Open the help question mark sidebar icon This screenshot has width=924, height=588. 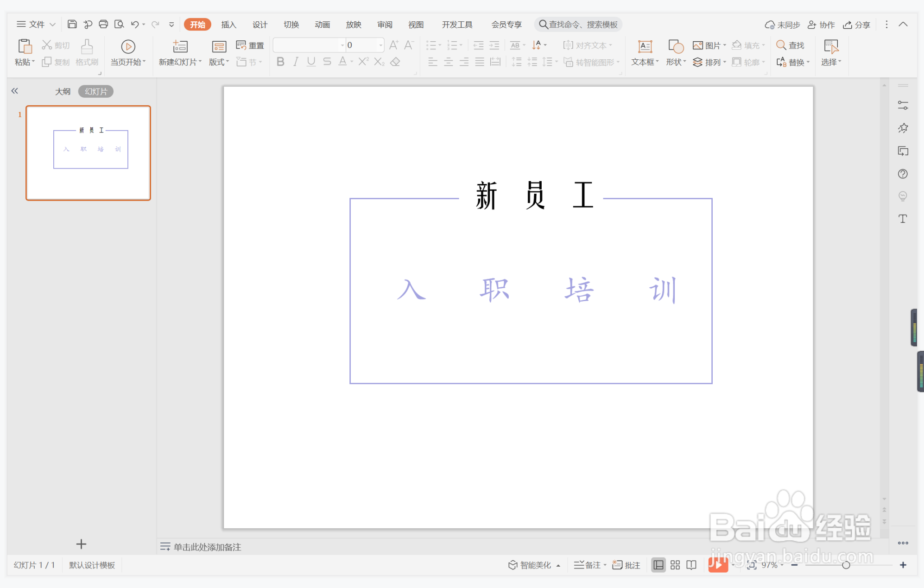click(903, 174)
